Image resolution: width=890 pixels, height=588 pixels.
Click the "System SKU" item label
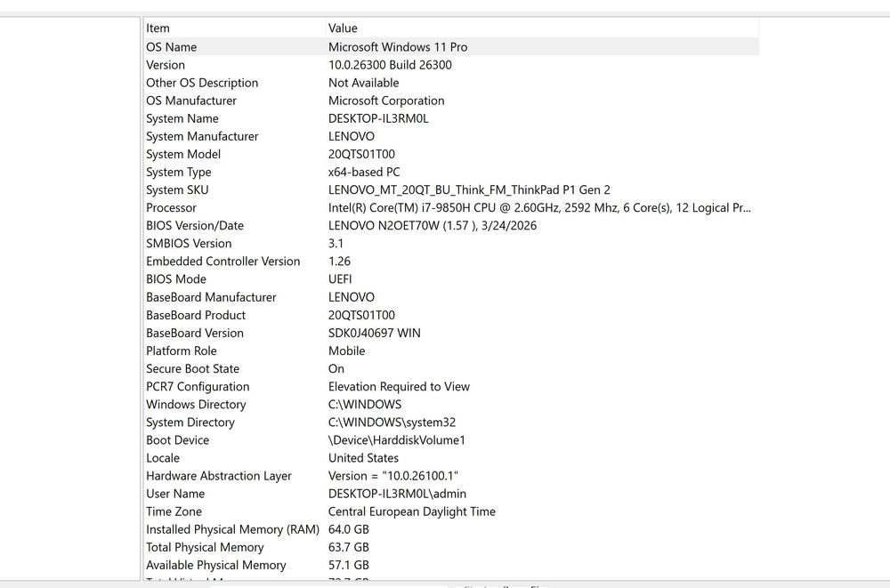[x=177, y=190]
